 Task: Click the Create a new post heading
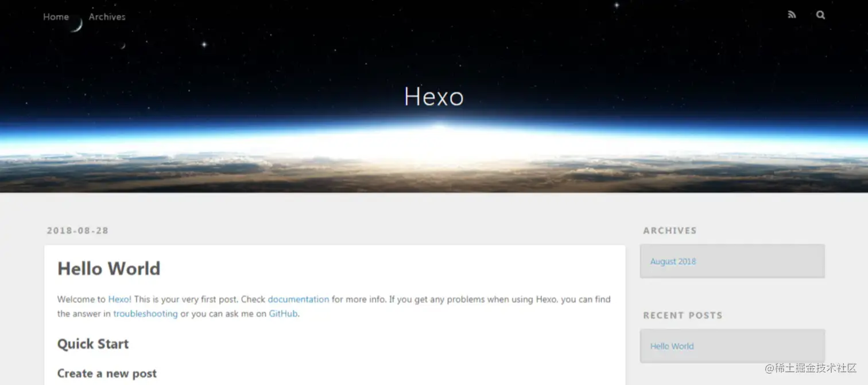pyautogui.click(x=107, y=374)
